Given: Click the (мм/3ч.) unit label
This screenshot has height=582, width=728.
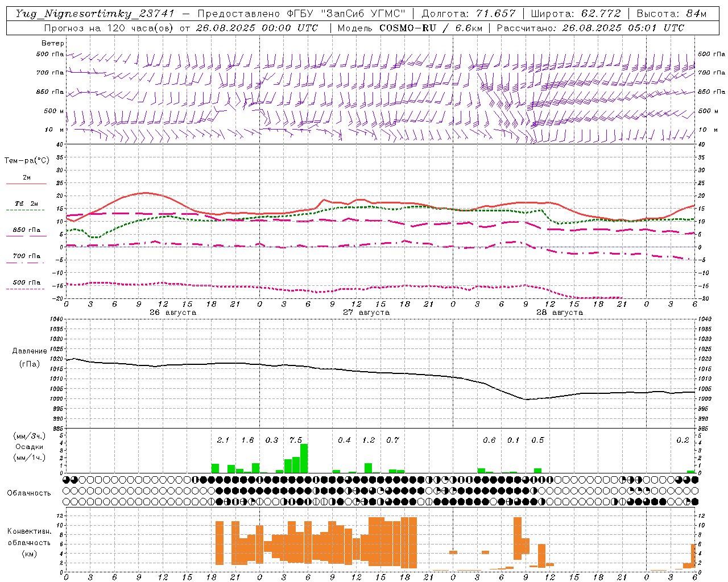Looking at the screenshot, I should click(29, 436).
